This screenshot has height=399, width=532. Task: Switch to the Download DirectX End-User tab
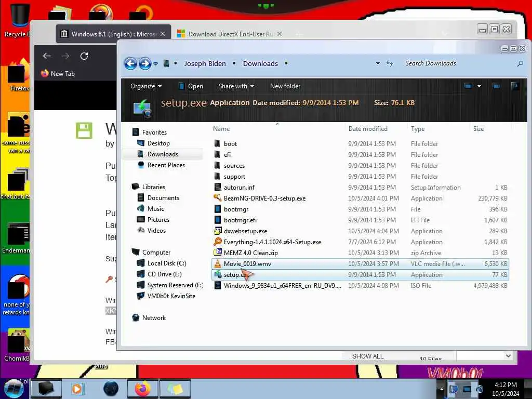pyautogui.click(x=230, y=34)
